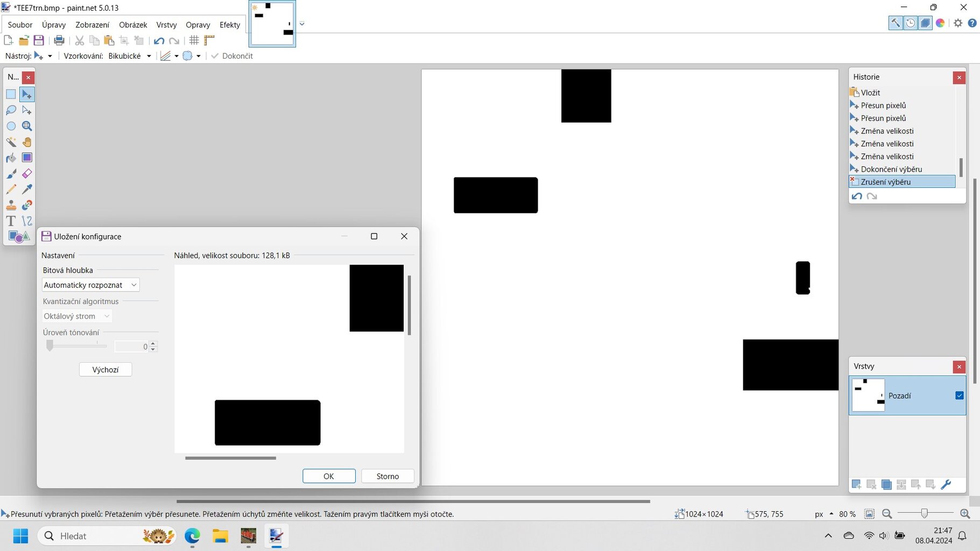Open the Efekty menu
The width and height of the screenshot is (980, 551).
pyautogui.click(x=230, y=25)
